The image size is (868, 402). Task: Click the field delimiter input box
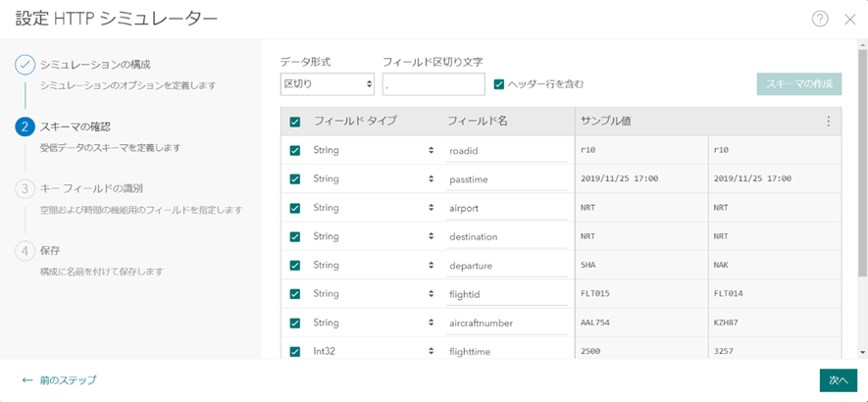click(433, 84)
